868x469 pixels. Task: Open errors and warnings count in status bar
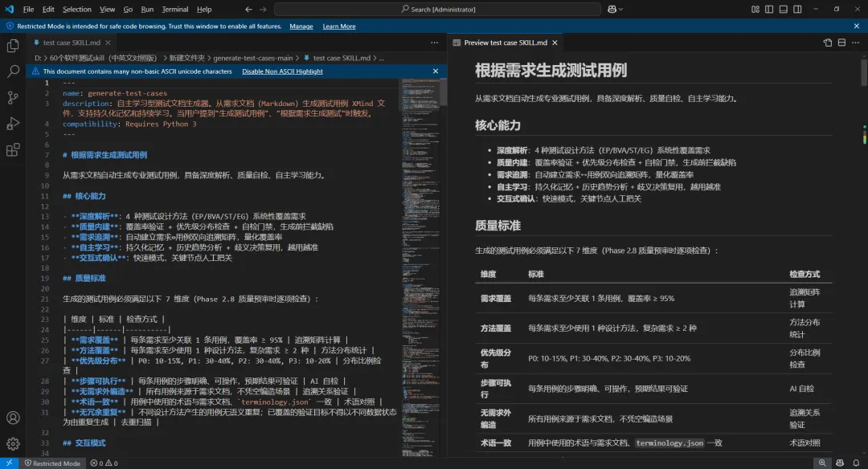[104, 463]
